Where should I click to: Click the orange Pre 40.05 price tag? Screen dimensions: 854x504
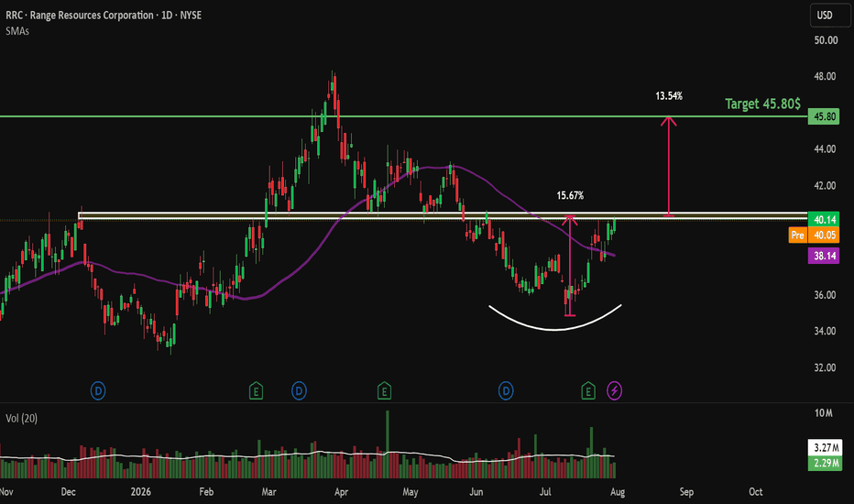pos(815,236)
